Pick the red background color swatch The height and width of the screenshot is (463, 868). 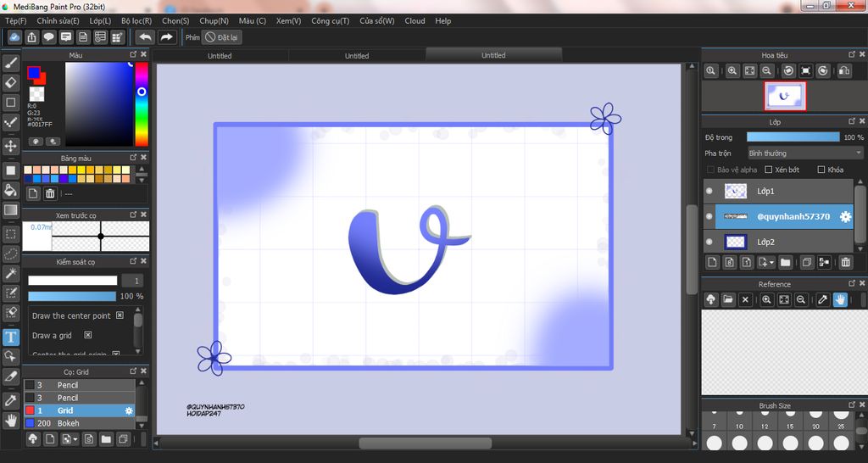point(41,80)
